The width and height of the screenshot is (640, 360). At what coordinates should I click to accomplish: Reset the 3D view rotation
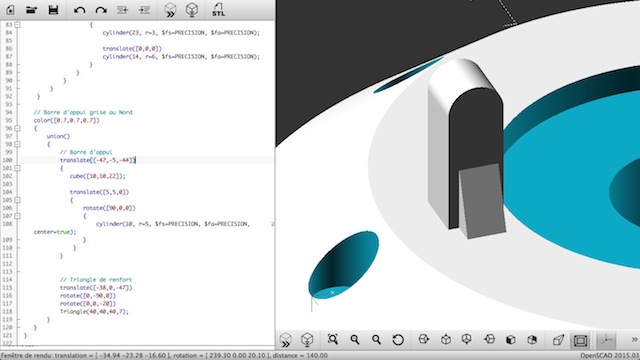tap(398, 339)
